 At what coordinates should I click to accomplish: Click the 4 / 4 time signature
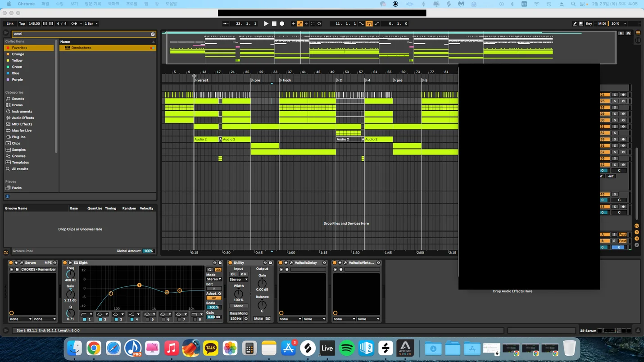62,23
